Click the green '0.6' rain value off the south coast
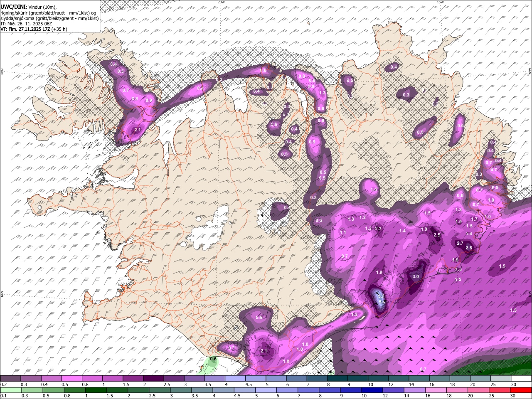532x399 pixels. point(213,359)
